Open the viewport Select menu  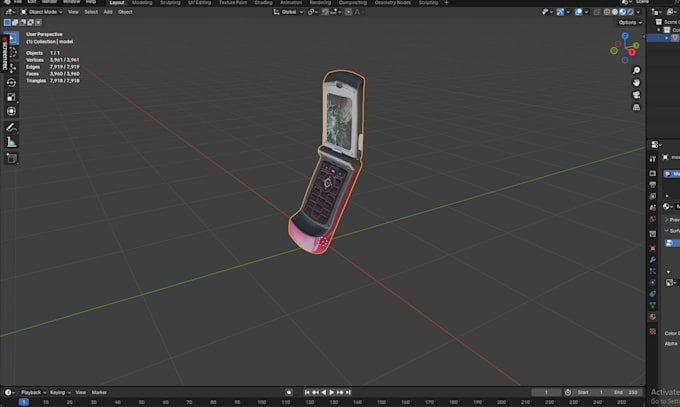[91, 12]
